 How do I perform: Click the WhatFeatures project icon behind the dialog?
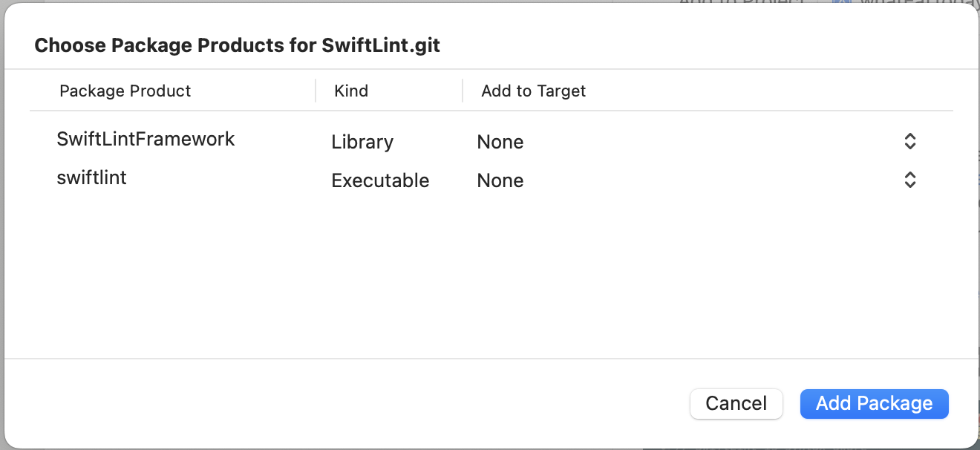coord(840,3)
